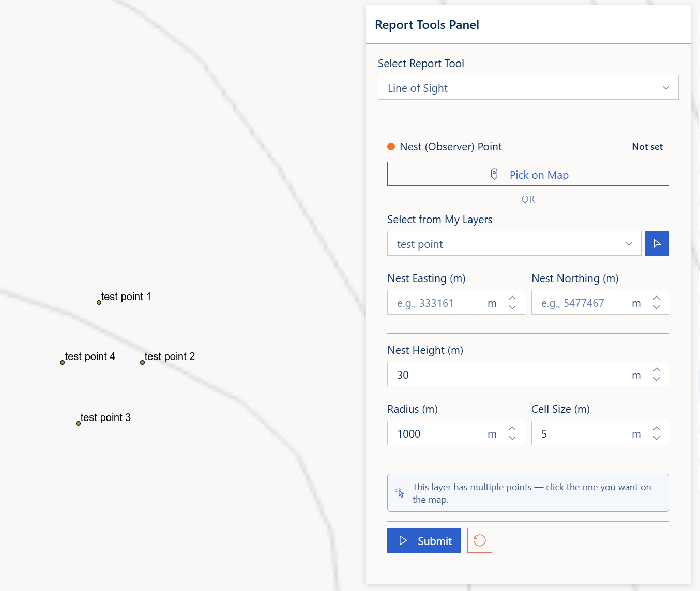Increase Nest Northing with up arrow
700x591 pixels.
coord(657,298)
